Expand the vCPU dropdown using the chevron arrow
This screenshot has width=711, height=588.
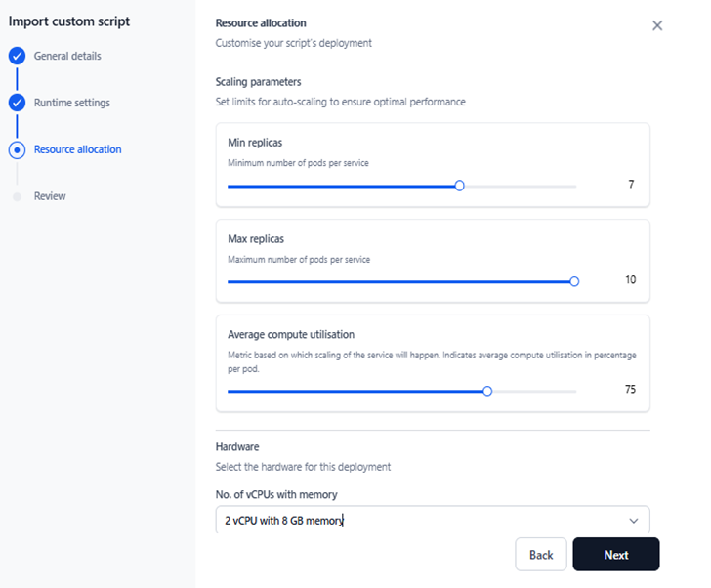point(634,521)
